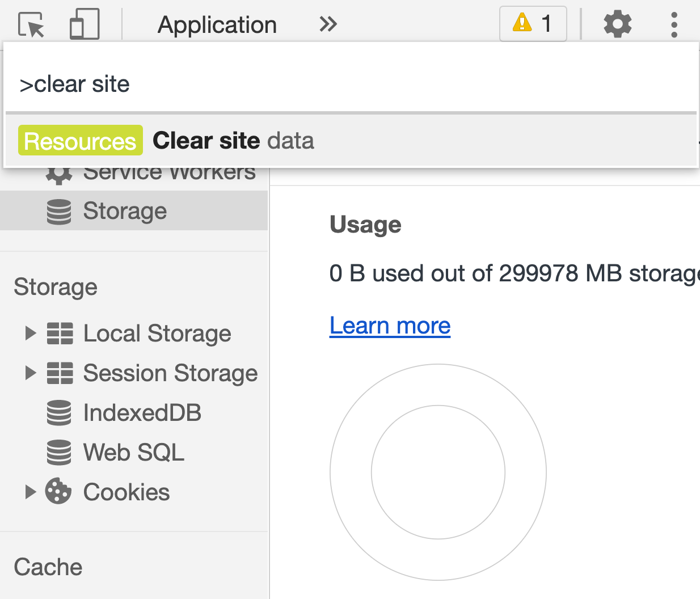Click the Usage heading

click(365, 225)
